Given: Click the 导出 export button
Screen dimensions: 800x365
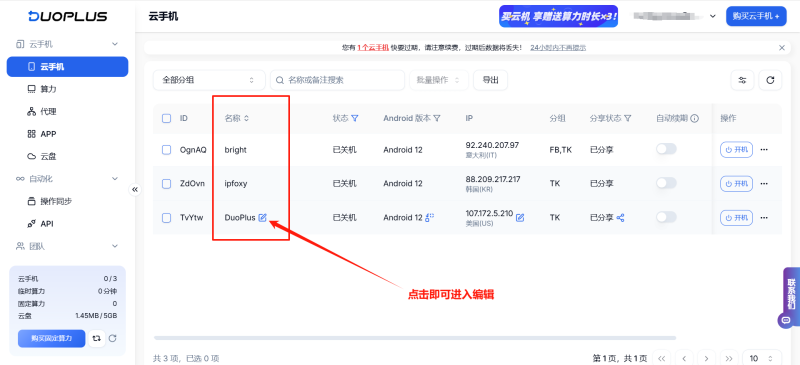Looking at the screenshot, I should click(x=490, y=80).
